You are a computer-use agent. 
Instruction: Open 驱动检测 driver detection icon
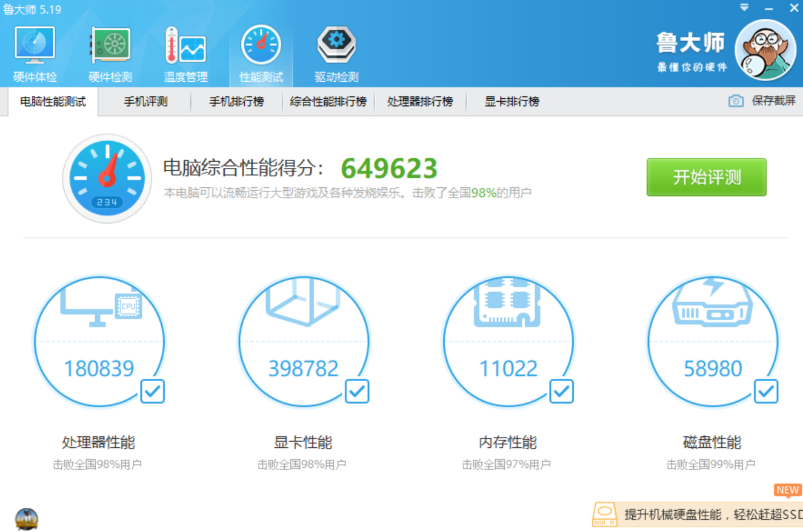(x=336, y=55)
